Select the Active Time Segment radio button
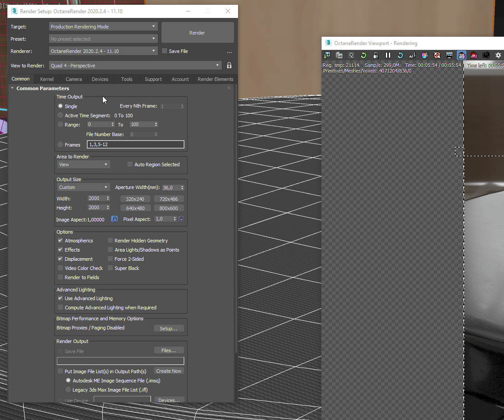Viewport: 504px width, 420px height. coord(60,115)
